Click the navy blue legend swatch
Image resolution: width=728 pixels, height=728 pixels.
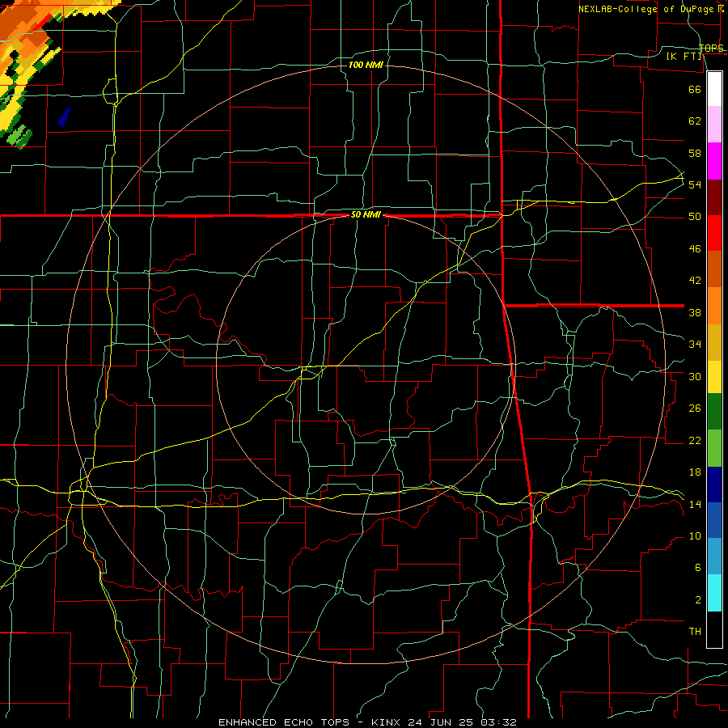714,485
